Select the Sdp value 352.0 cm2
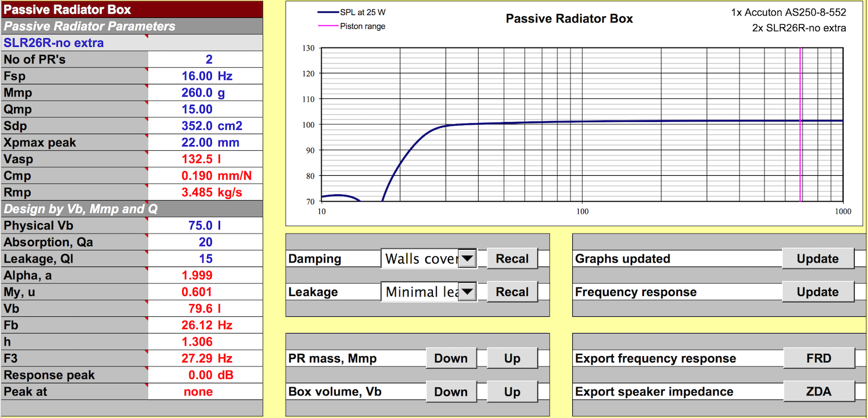The width and height of the screenshot is (868, 418). point(205,126)
